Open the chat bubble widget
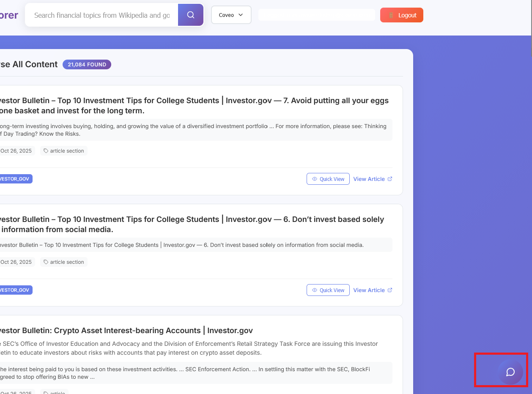Screen dimensions: 532x394 tap(510, 372)
